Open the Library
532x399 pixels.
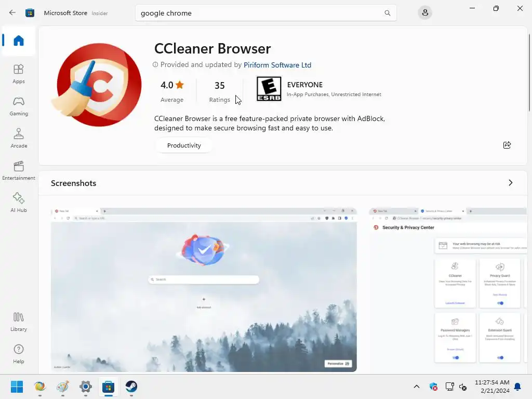[x=19, y=322]
